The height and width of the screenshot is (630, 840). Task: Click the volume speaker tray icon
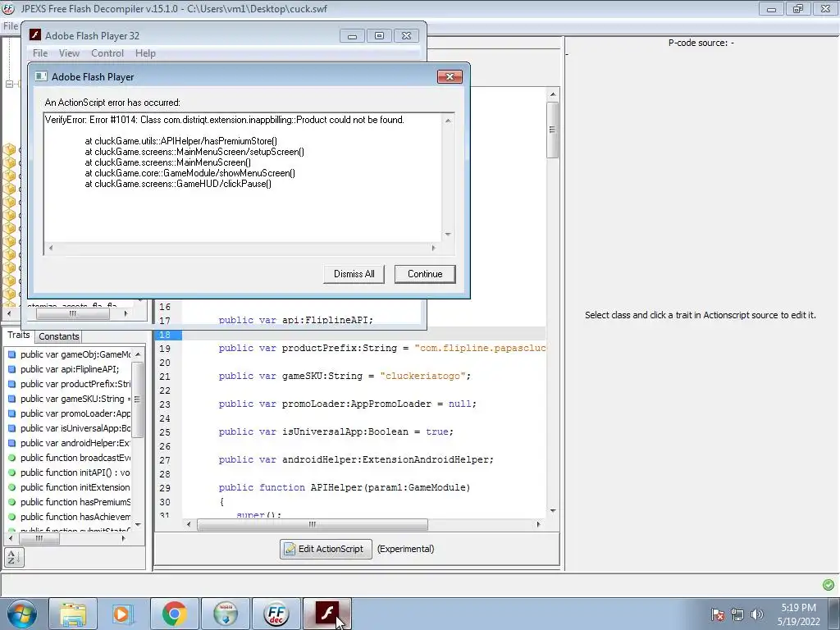(x=756, y=614)
